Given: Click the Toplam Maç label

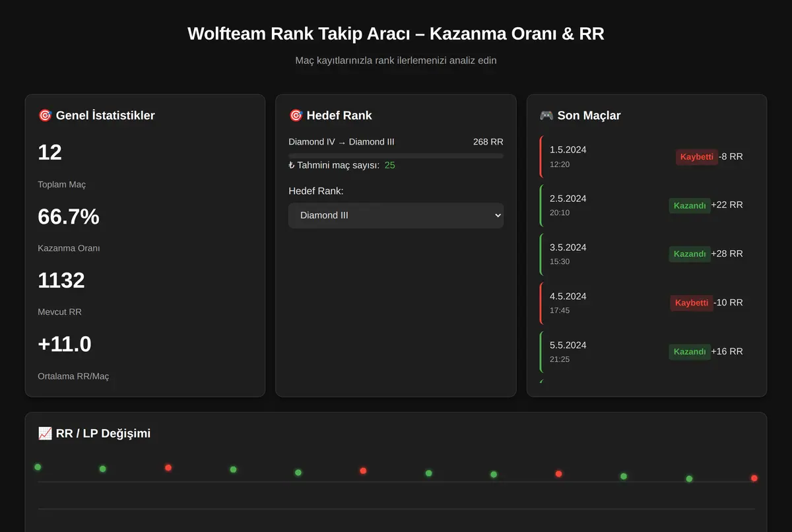Looking at the screenshot, I should tap(62, 185).
